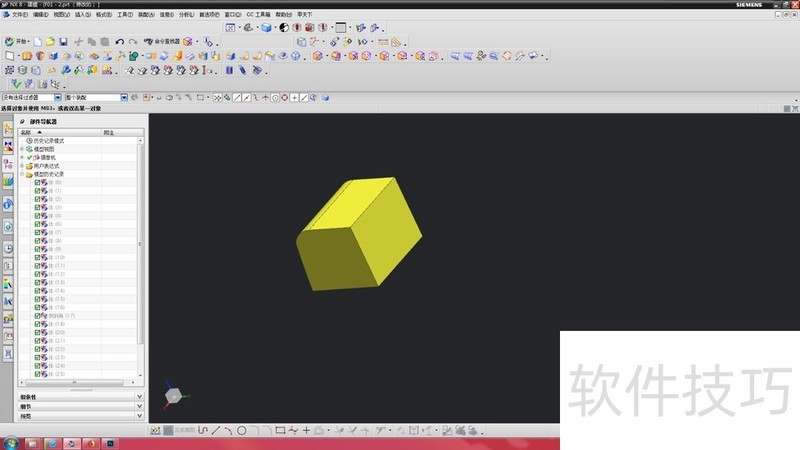800x450 pixels.
Task: Click the circle tool in bottom sketch toolbar
Action: 242,431
